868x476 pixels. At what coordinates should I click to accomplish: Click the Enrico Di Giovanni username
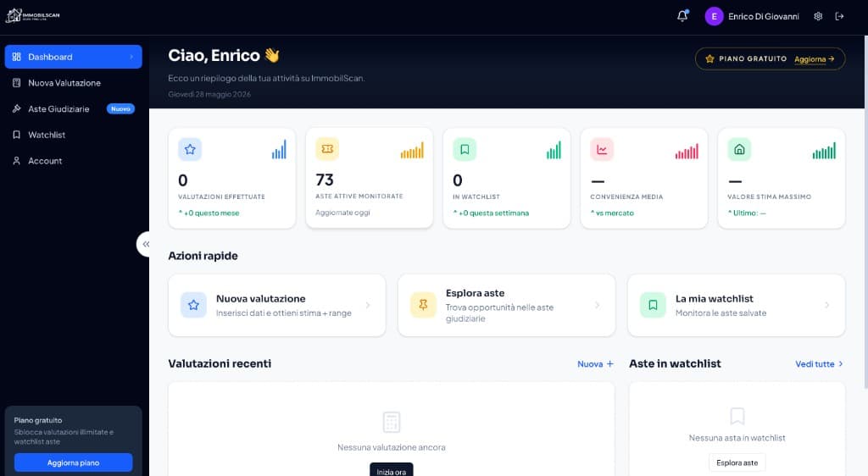(764, 17)
